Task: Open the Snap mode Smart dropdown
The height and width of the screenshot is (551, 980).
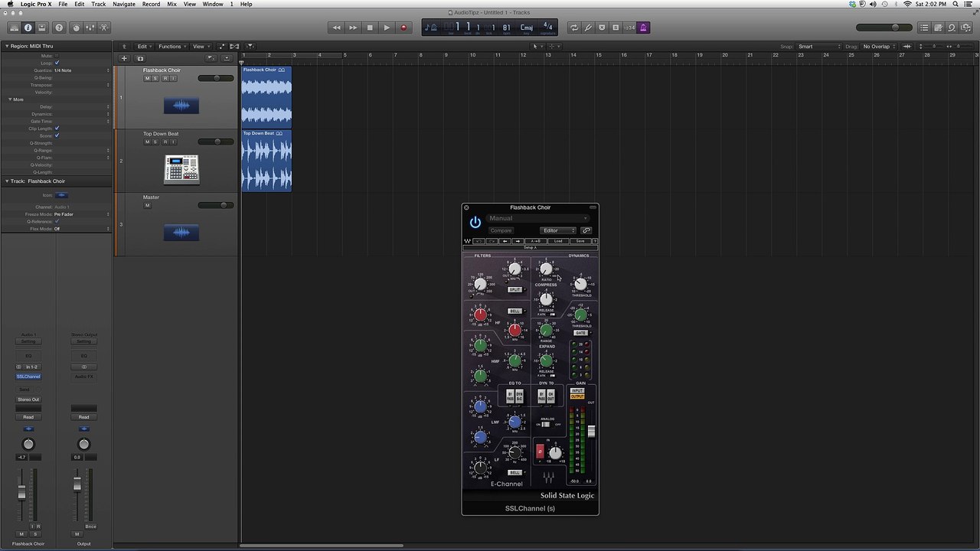Action: point(819,47)
